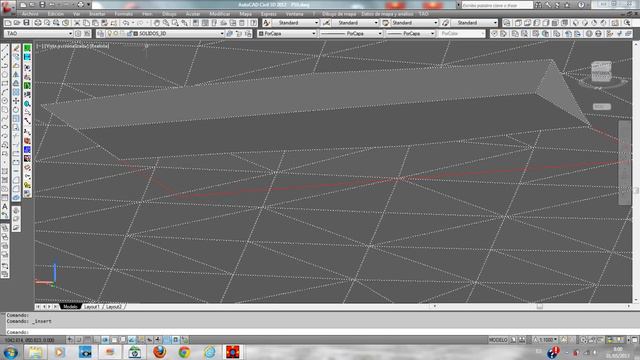Open the AutoCAD application menu button
Screen dimensions: 640x360
click(7, 7)
